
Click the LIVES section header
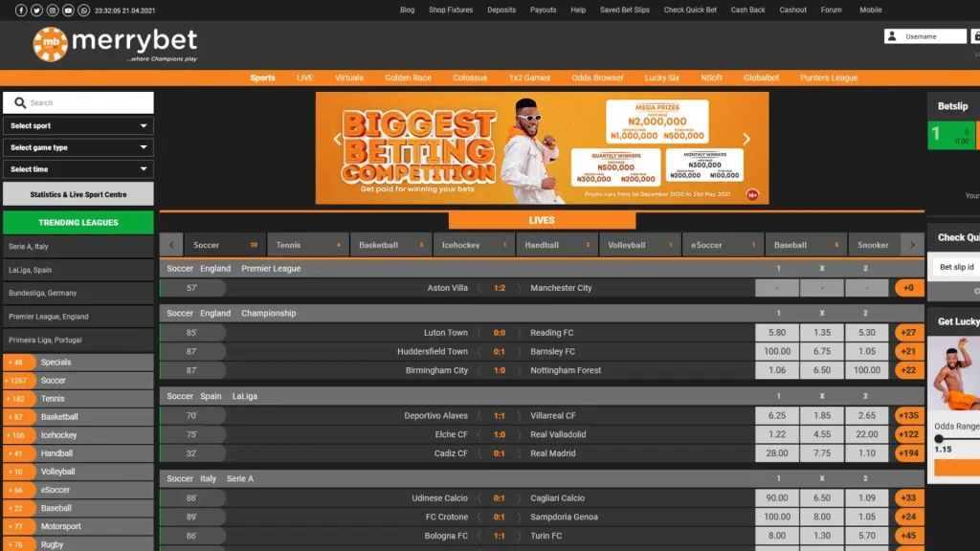(542, 221)
